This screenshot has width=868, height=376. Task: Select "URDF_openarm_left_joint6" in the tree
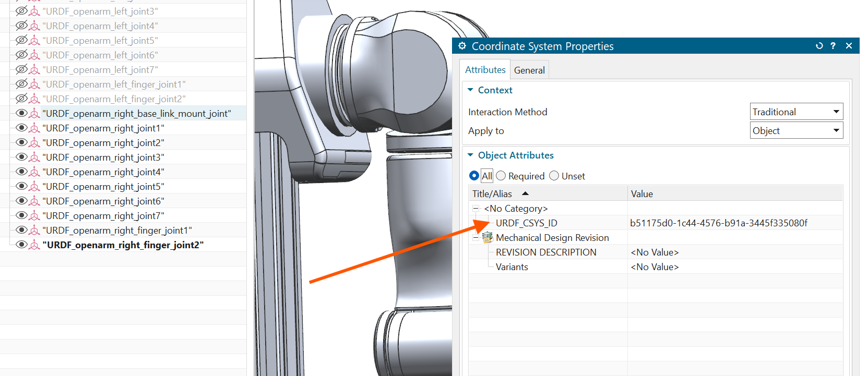100,55
